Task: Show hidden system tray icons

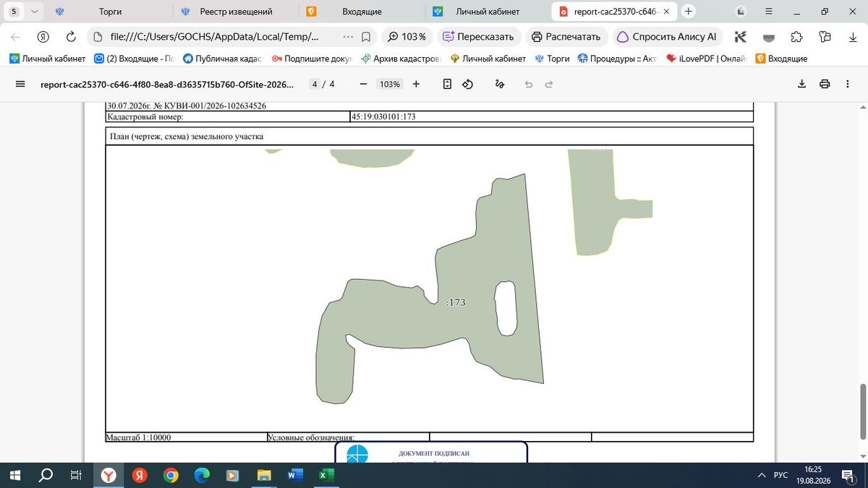Action: pos(762,475)
